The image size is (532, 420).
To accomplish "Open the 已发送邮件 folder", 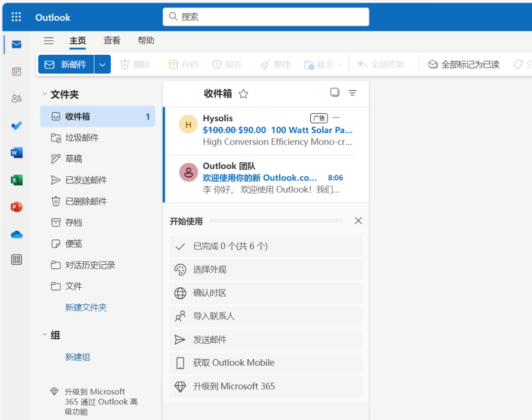I will tap(98, 180).
